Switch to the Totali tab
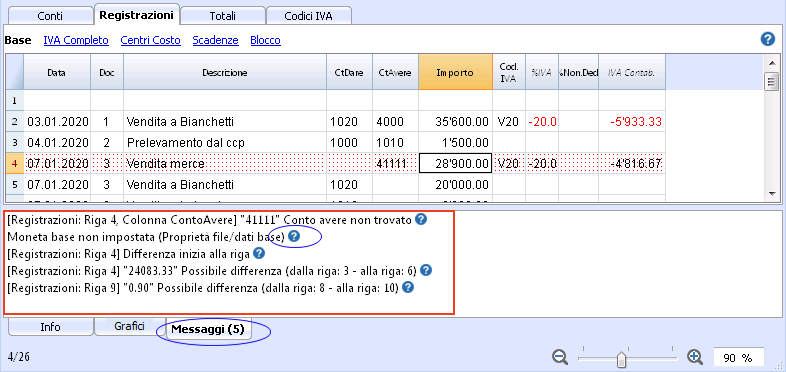The image size is (786, 372). (223, 16)
